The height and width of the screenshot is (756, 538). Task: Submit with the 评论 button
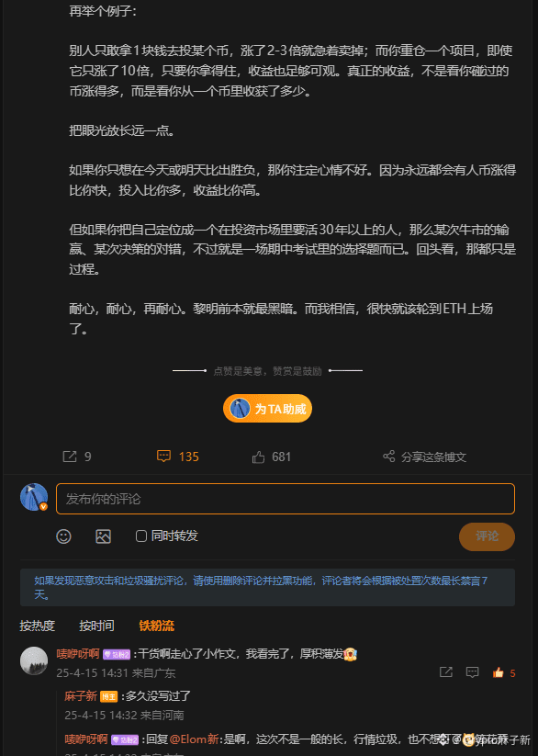pos(487,536)
